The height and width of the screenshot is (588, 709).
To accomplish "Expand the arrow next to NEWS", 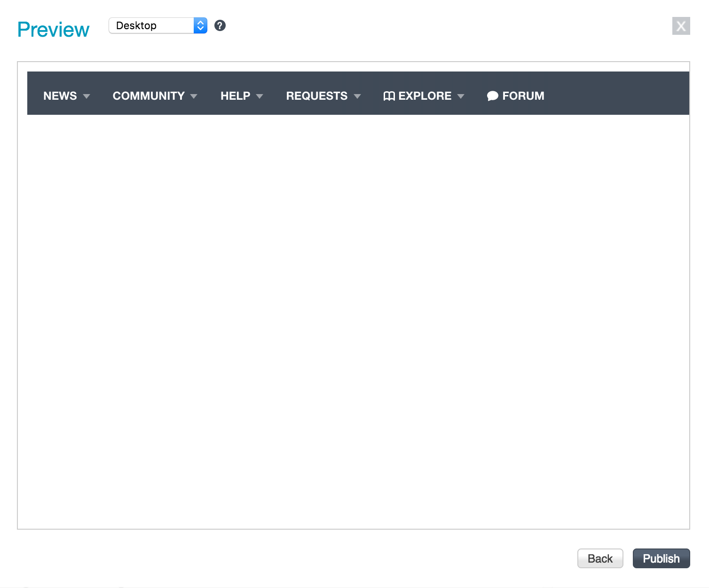I will coord(87,96).
